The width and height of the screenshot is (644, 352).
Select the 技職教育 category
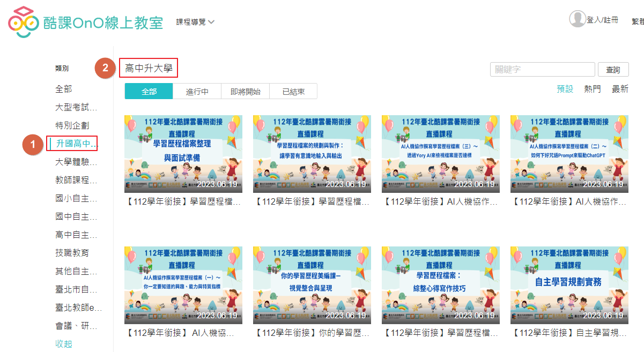tap(72, 253)
